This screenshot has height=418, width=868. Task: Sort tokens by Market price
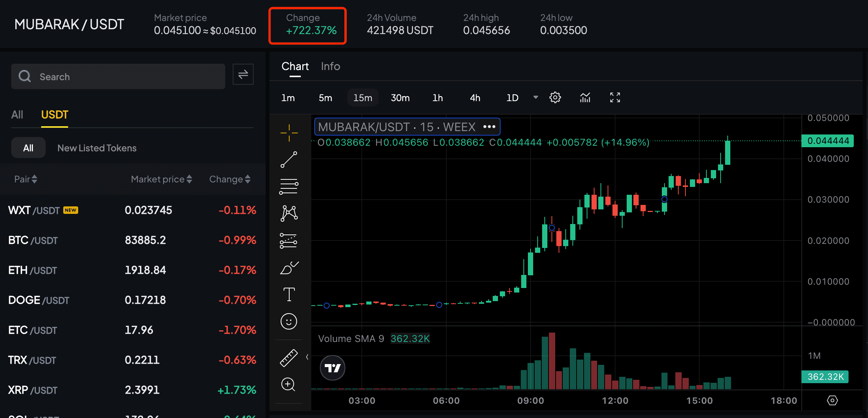point(161,179)
